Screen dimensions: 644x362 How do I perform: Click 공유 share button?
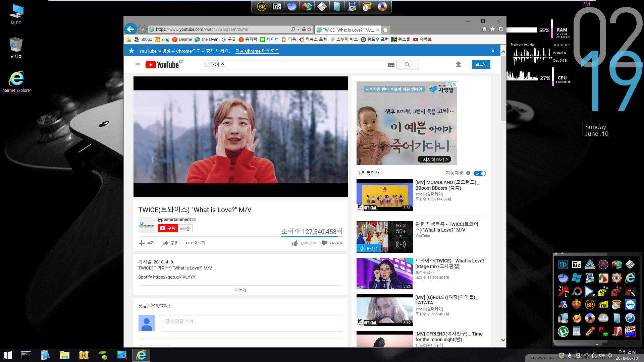point(170,243)
